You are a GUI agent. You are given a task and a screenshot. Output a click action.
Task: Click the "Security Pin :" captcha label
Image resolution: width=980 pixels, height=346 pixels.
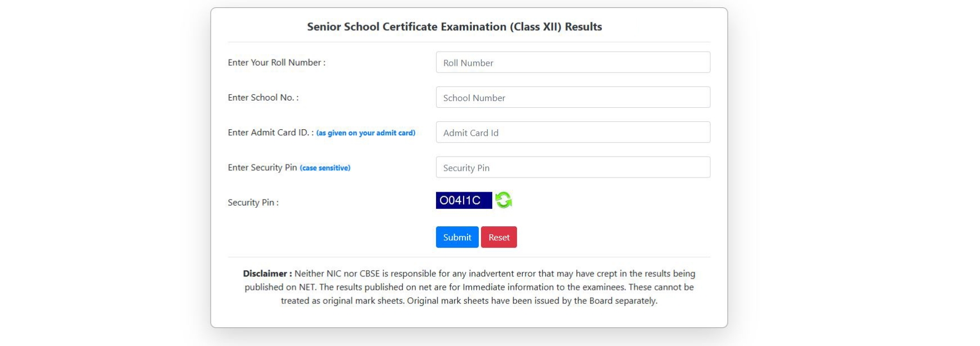(x=253, y=202)
